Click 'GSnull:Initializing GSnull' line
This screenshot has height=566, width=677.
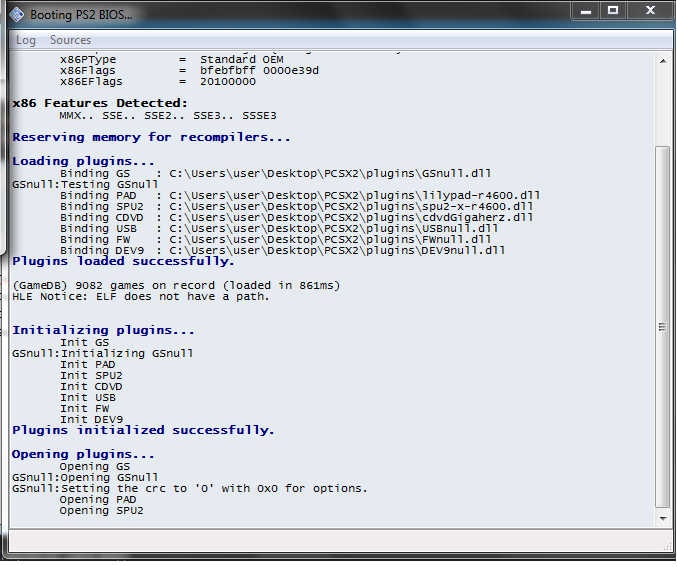(103, 354)
